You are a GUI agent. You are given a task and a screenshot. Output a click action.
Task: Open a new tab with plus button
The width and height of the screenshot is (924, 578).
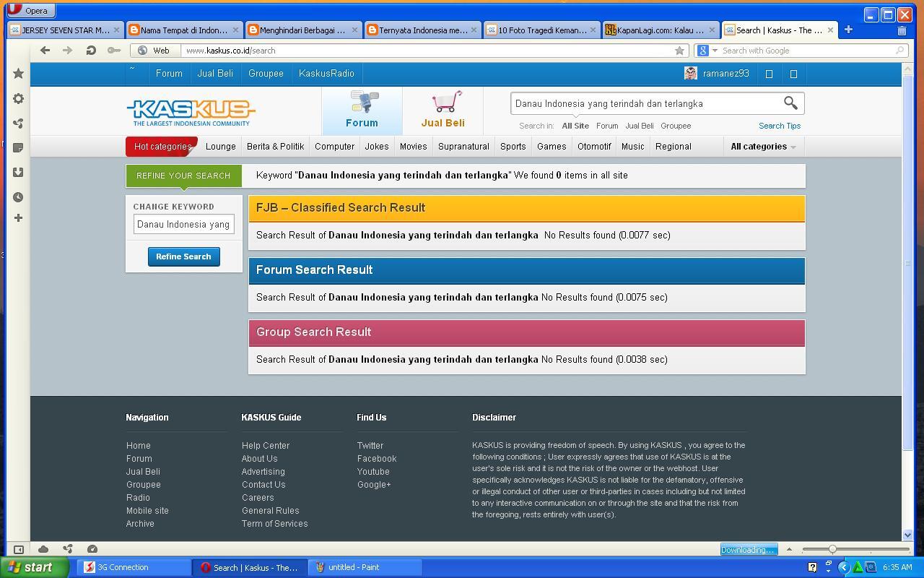click(848, 30)
